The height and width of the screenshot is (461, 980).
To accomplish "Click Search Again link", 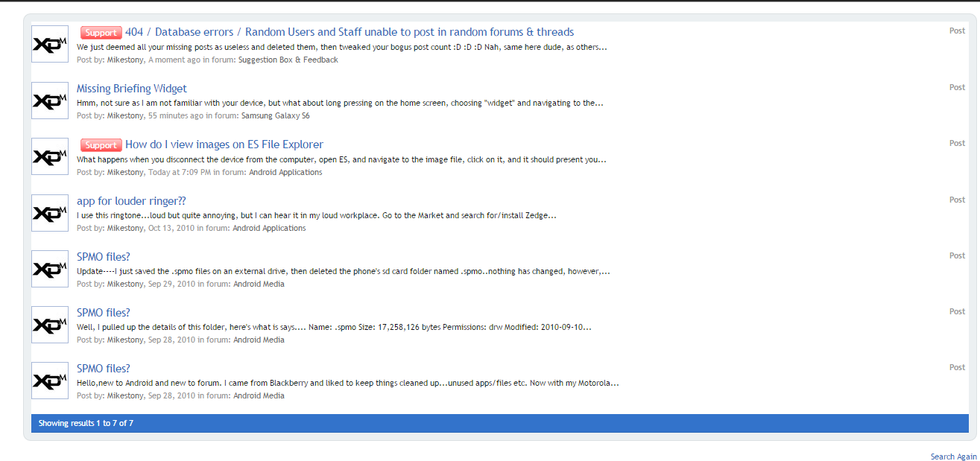I will click(953, 457).
